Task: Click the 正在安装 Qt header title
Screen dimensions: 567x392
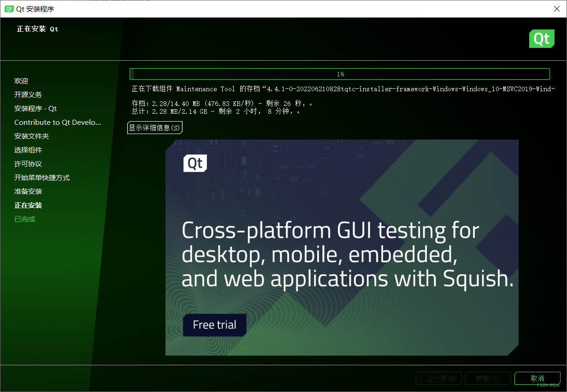Action: click(x=38, y=29)
